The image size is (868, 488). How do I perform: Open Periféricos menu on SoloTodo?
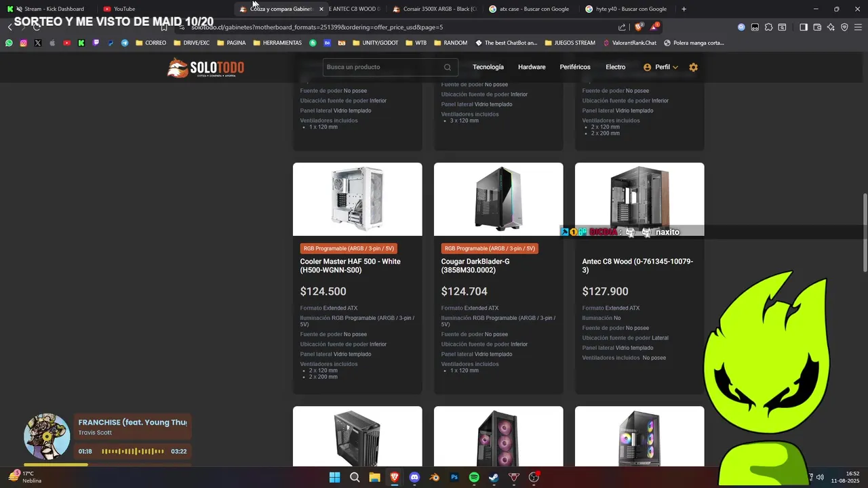click(575, 67)
